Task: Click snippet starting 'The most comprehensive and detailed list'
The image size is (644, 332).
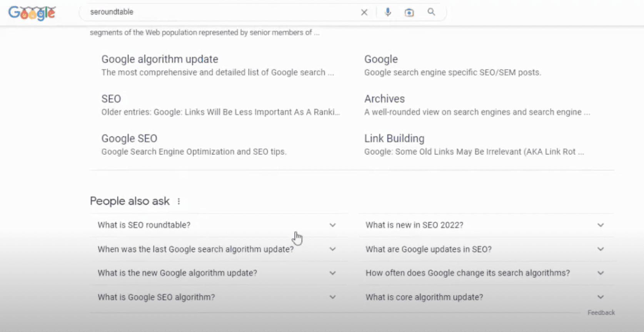Action: [x=217, y=72]
